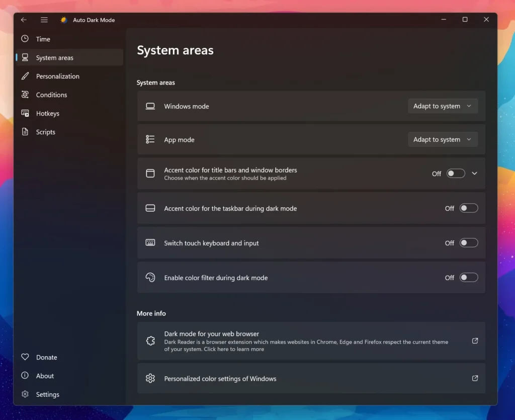Open the App mode dropdown

(443, 139)
